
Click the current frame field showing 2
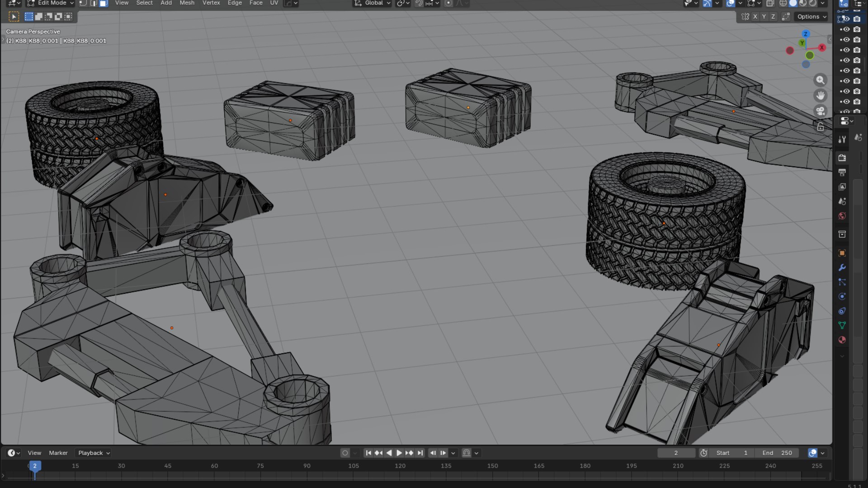click(x=676, y=453)
